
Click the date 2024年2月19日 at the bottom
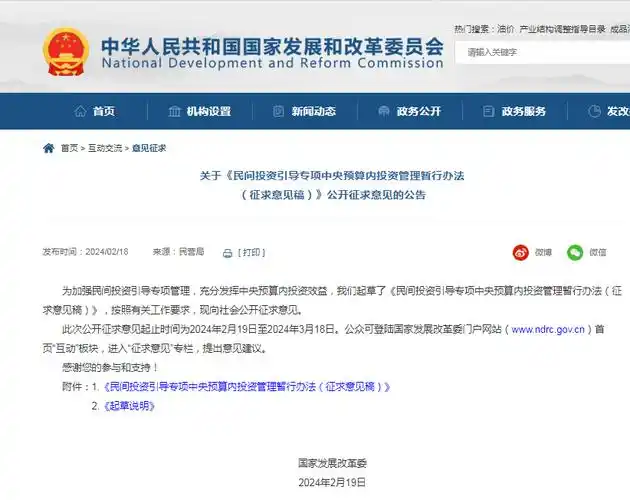(x=332, y=482)
